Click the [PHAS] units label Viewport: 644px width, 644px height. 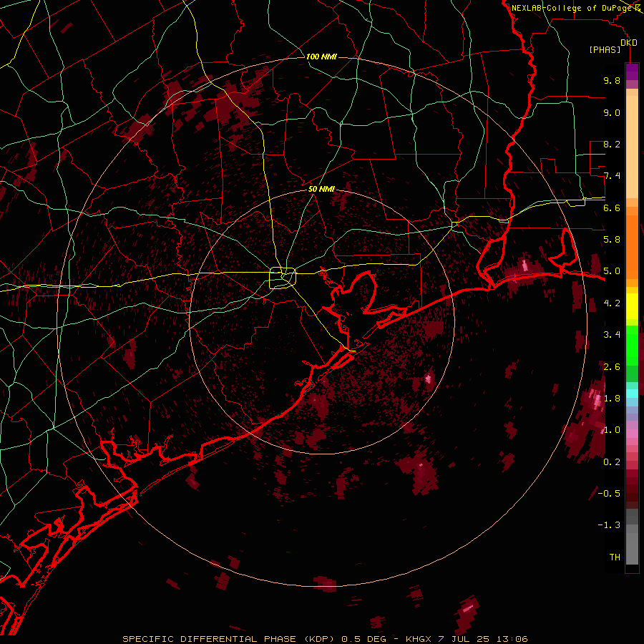click(605, 50)
